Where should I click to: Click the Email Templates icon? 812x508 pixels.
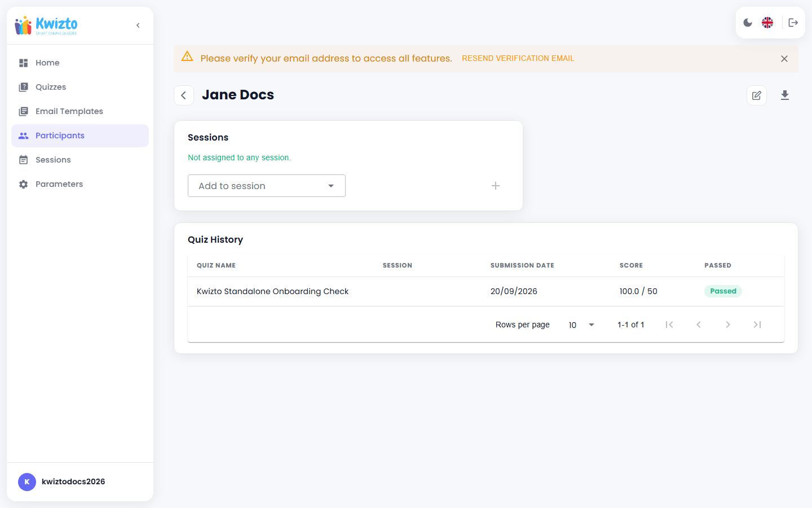pyautogui.click(x=23, y=111)
